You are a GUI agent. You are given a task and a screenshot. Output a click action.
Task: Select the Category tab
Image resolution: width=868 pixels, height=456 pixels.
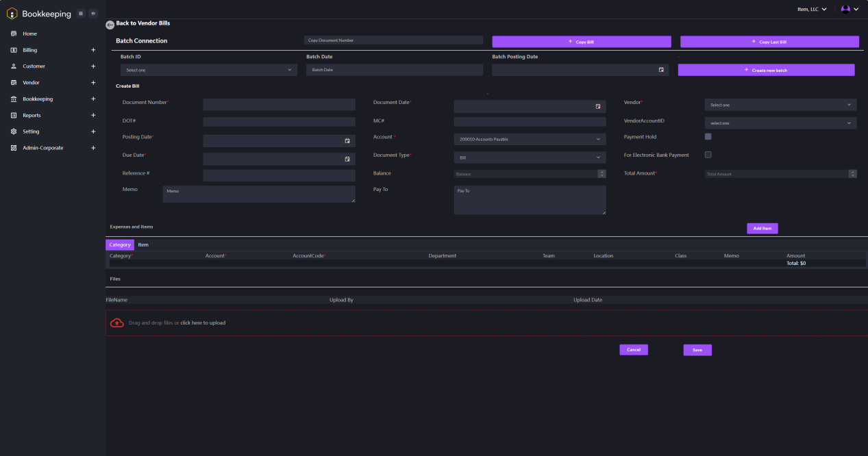point(119,244)
